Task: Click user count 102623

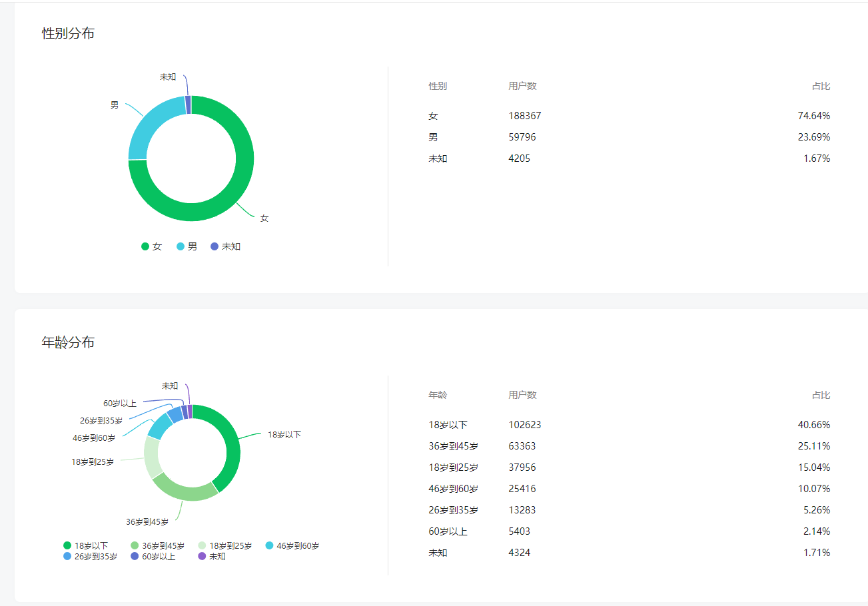Action: click(525, 425)
